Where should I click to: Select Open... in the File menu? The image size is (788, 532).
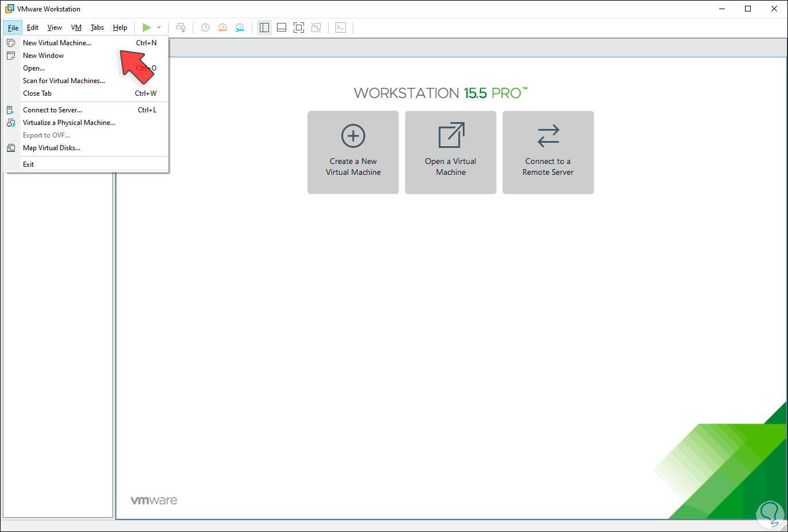[x=86, y=68]
